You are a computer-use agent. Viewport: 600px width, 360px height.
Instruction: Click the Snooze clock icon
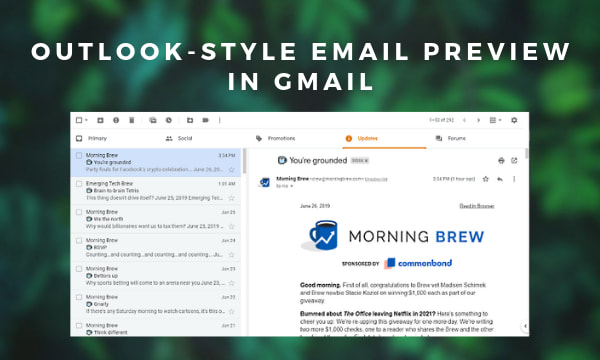click(x=169, y=120)
